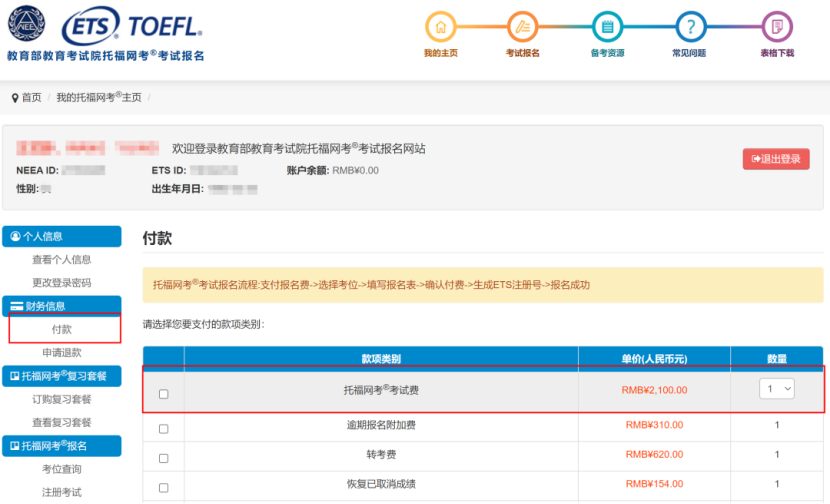Open 查看个人信息 in sidebar

pyautogui.click(x=61, y=259)
